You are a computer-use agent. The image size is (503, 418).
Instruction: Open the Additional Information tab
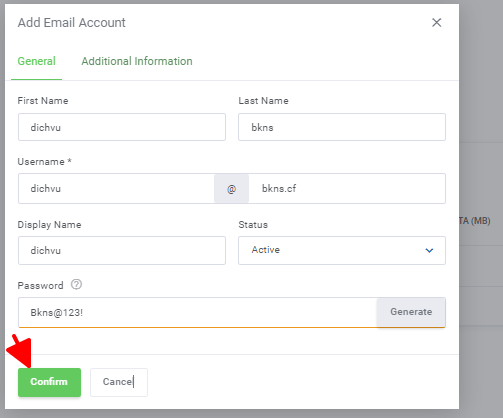tap(137, 61)
